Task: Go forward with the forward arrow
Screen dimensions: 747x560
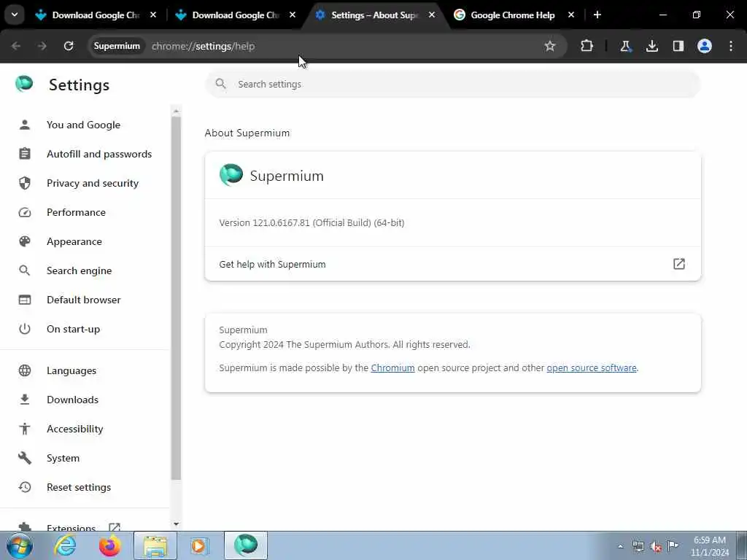Action: (x=42, y=46)
